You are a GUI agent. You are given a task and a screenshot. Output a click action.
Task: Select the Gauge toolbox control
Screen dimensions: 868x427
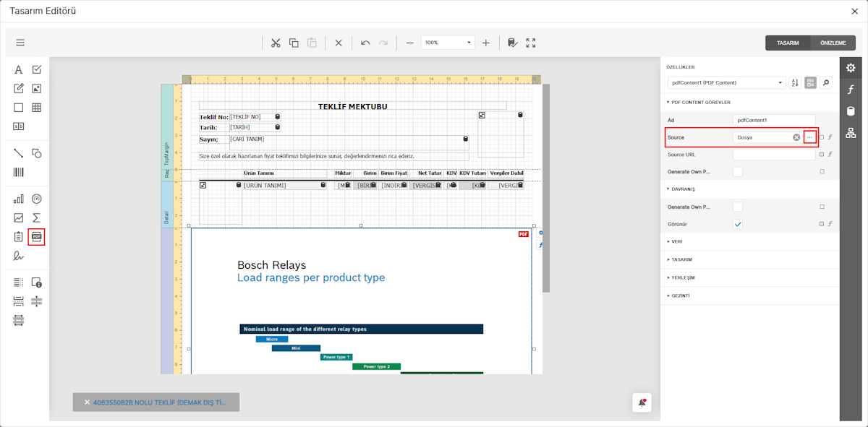coord(37,199)
